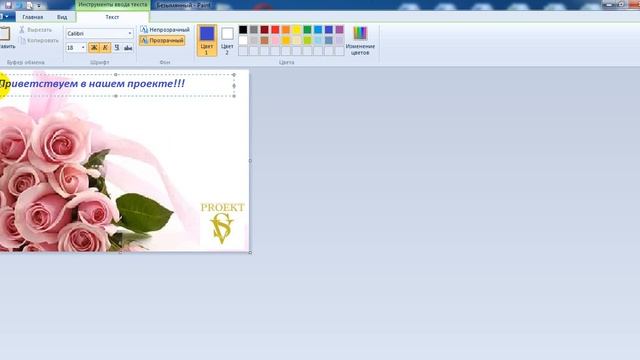The height and width of the screenshot is (360, 640).
Task: Pick the lavender palette swatch
Action: (x=340, y=40)
